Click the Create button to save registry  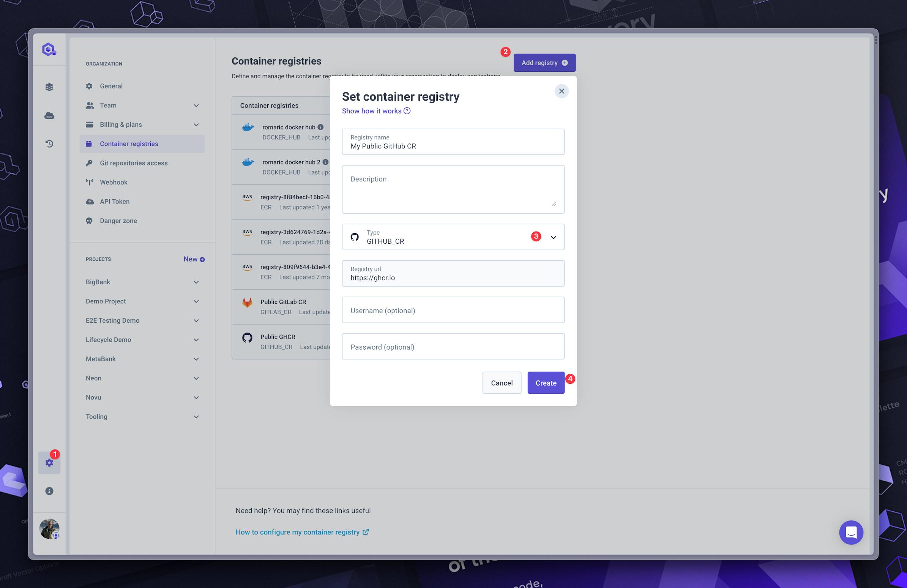pos(546,383)
